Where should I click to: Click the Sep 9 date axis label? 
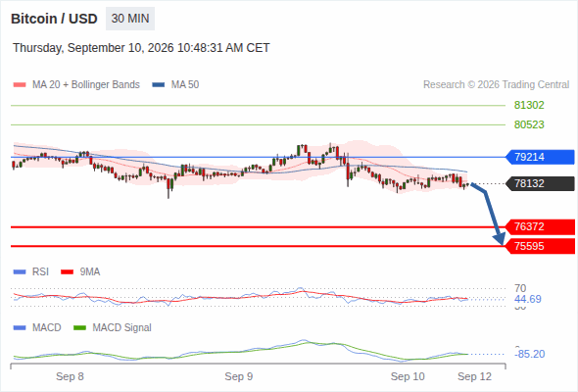(x=238, y=376)
